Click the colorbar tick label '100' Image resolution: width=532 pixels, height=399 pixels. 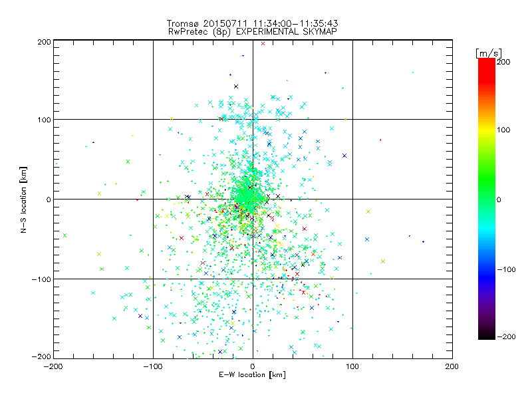pos(503,130)
